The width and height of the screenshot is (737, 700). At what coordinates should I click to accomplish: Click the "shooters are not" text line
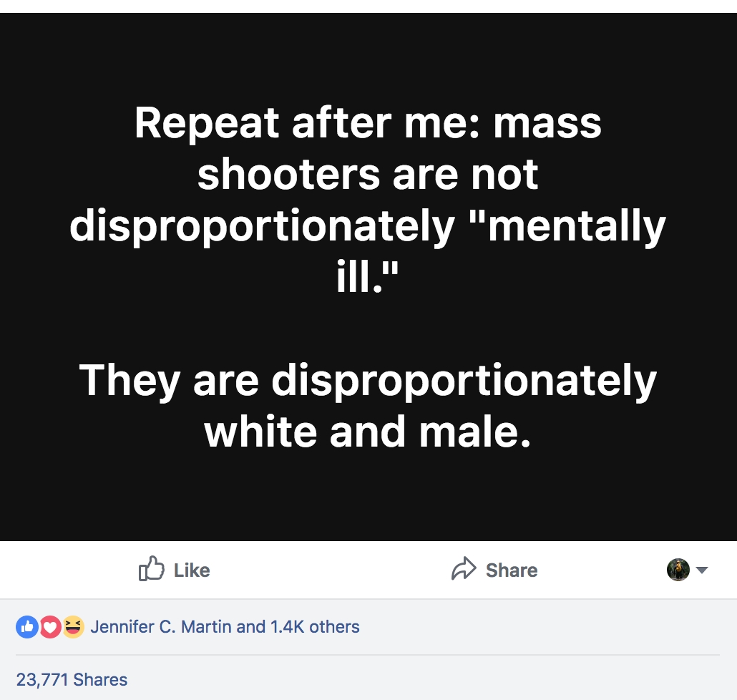pyautogui.click(x=368, y=175)
